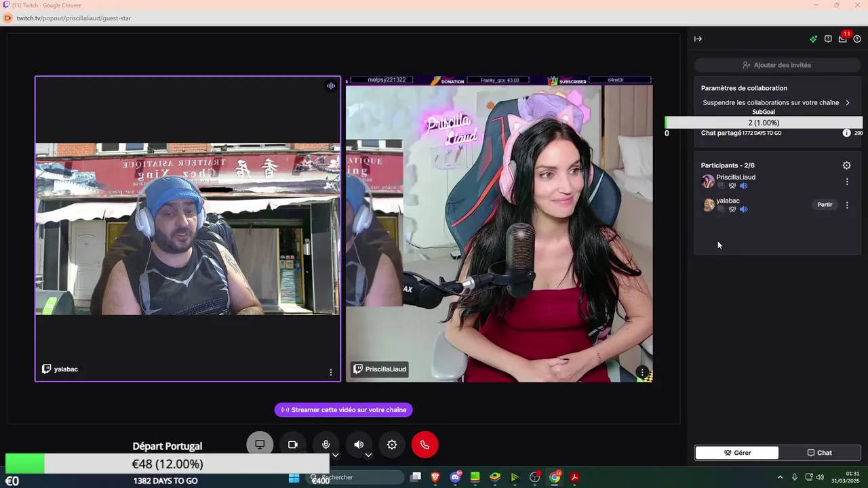868x488 pixels.
Task: Open participants settings gear icon
Action: 846,165
